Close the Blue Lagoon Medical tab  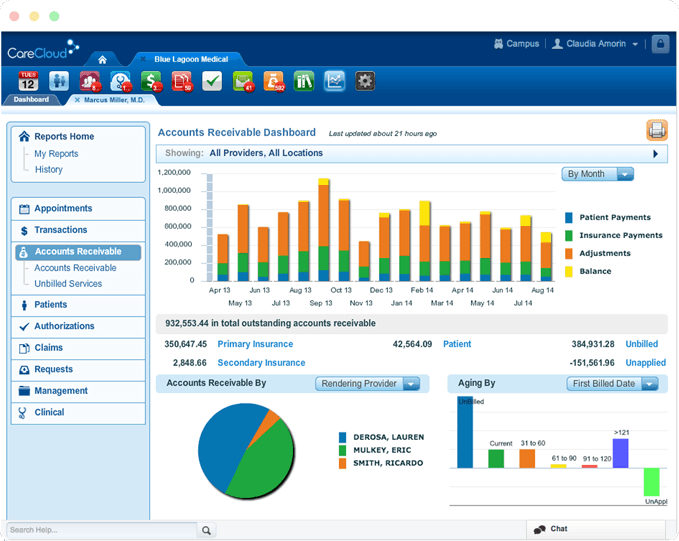coord(143,59)
